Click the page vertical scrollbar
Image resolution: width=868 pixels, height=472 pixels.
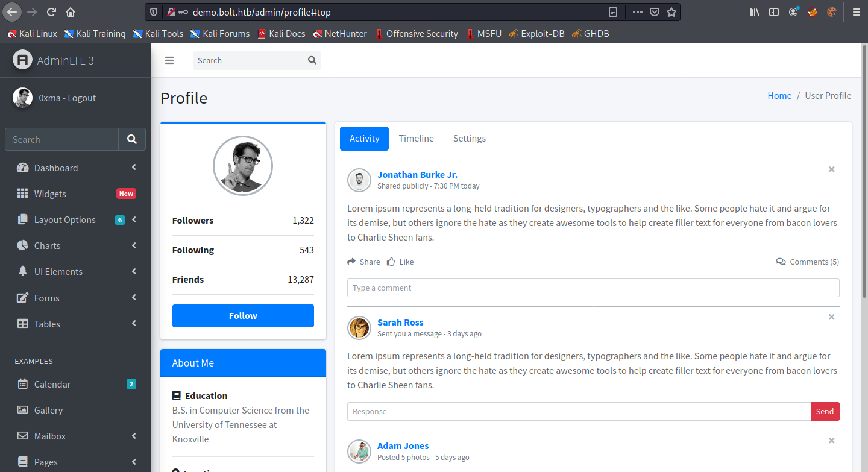pos(864,172)
